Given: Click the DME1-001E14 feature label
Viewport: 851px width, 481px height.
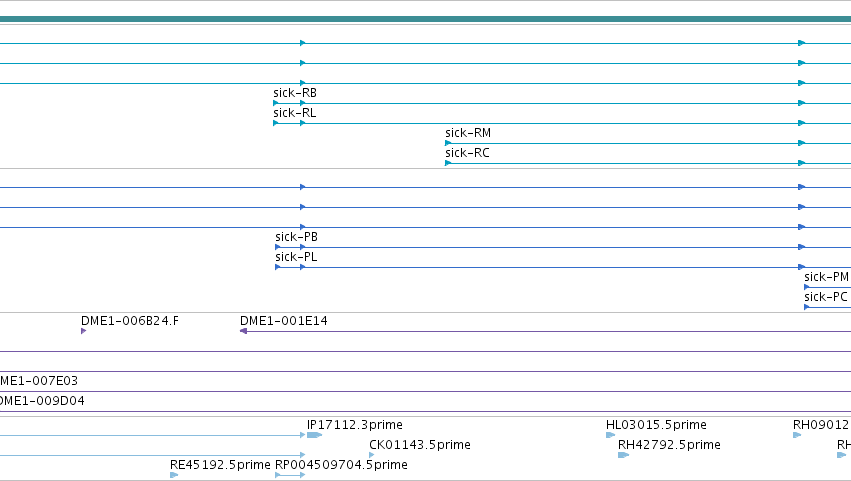Looking at the screenshot, I should (x=284, y=321).
